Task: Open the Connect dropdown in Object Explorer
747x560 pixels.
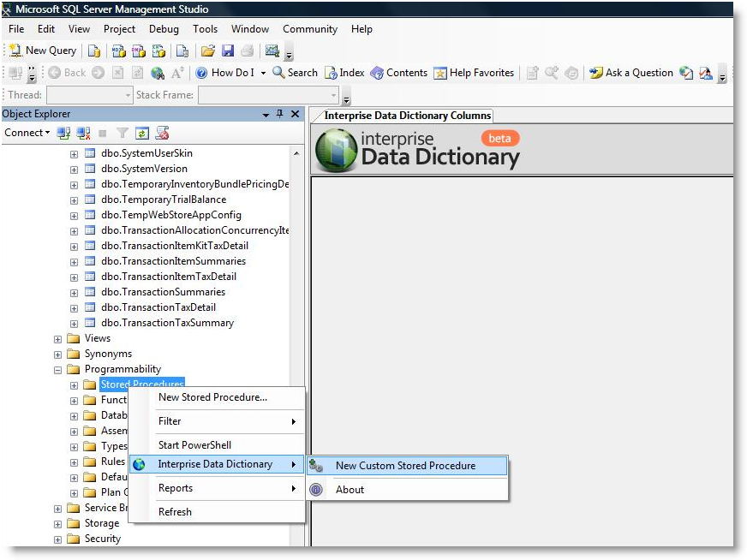Action: 27,133
